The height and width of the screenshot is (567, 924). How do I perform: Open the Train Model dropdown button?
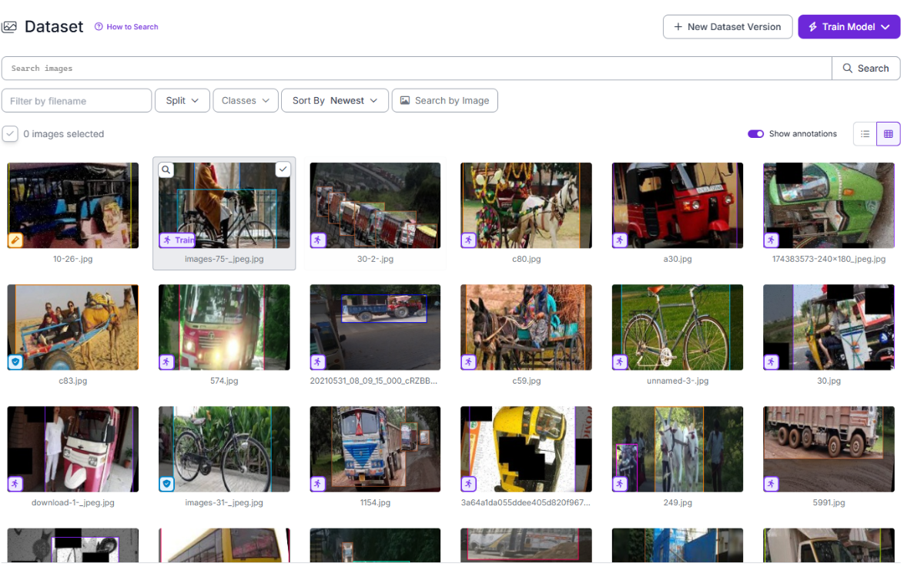click(849, 27)
